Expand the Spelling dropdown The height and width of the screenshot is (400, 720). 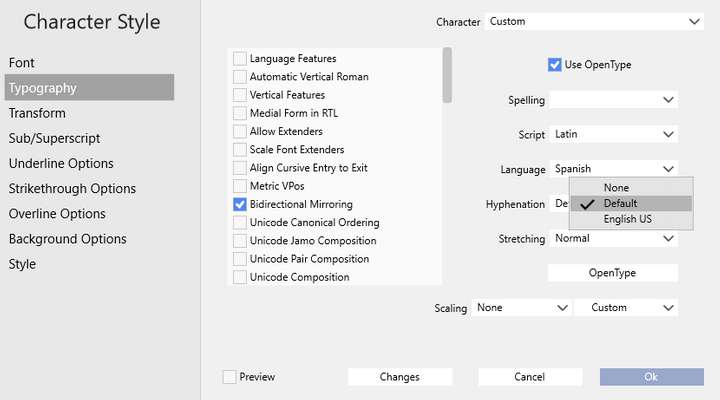pos(613,100)
